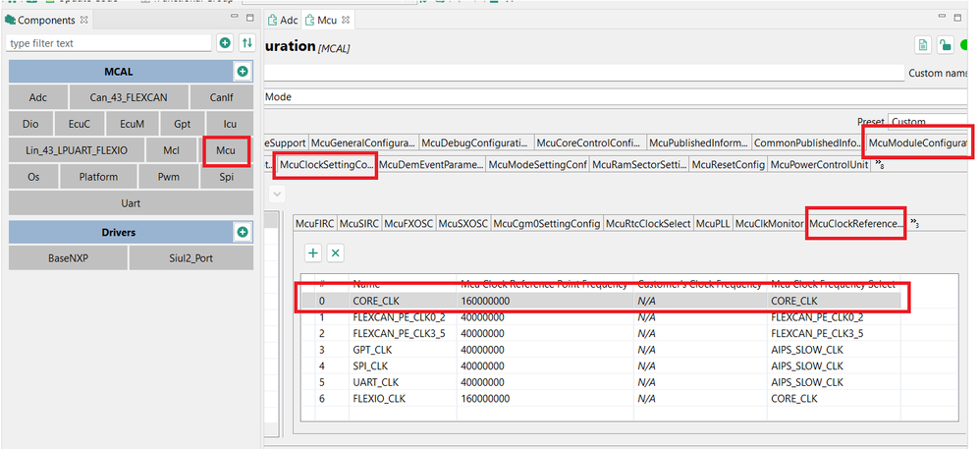Maximize the Components panel
980x449 pixels.
(249, 18)
